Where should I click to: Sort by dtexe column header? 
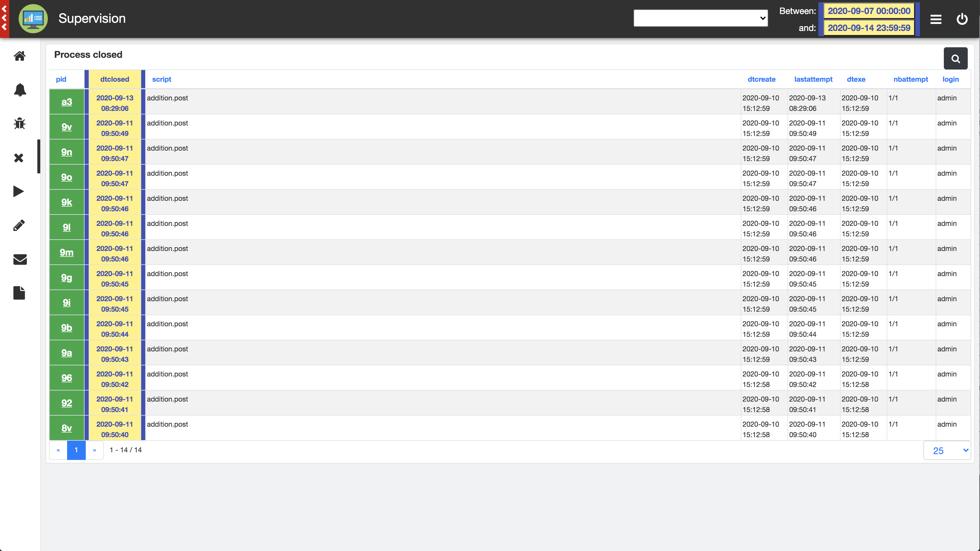856,79
